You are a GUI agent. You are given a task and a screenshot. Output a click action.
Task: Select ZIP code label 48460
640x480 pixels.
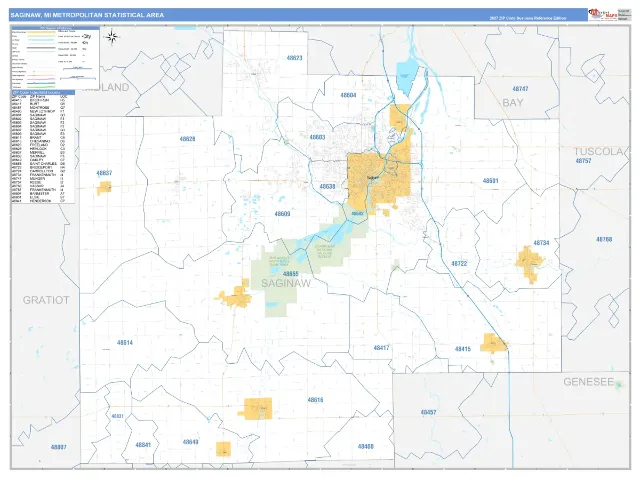[x=365, y=447]
